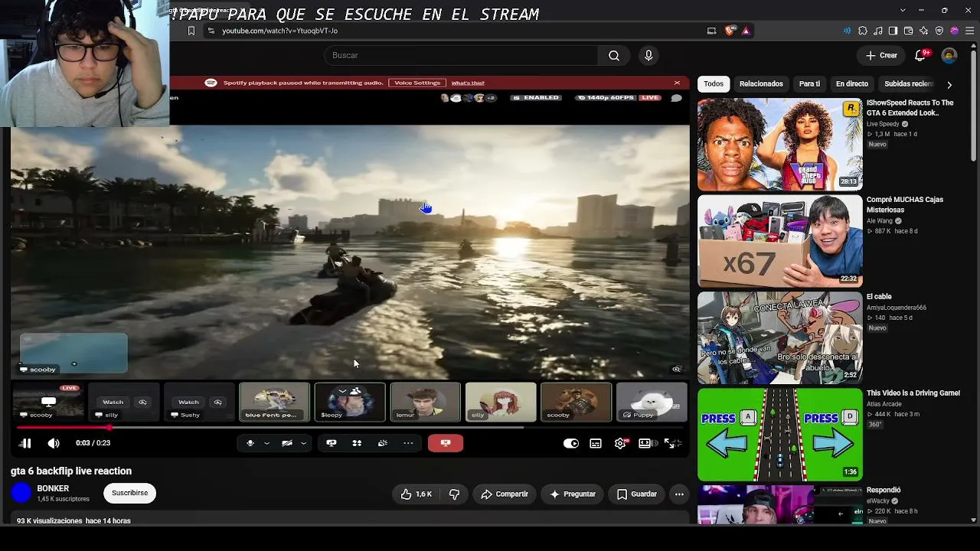
Task: Click the Guardar save button
Action: coord(636,494)
